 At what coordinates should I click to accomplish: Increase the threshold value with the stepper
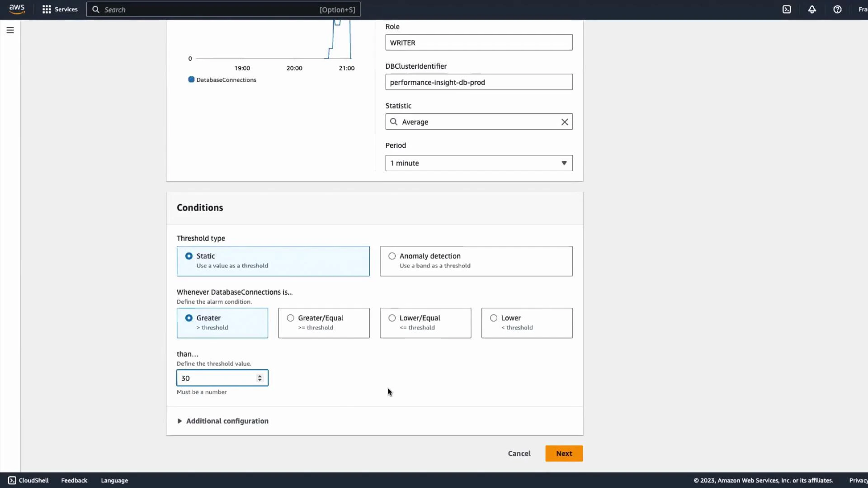point(260,376)
